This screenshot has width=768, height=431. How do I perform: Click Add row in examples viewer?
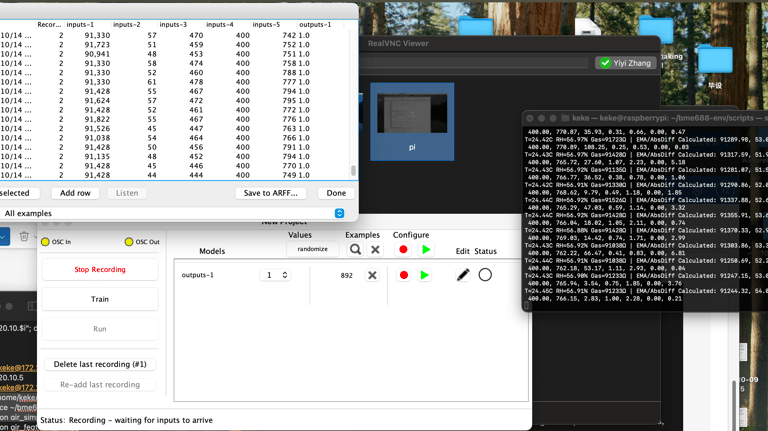[x=75, y=193]
